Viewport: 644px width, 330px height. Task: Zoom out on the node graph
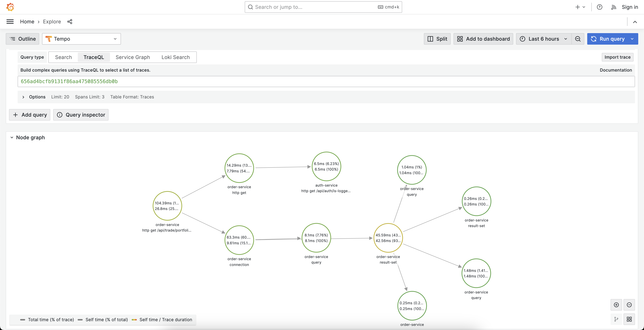pos(629,305)
